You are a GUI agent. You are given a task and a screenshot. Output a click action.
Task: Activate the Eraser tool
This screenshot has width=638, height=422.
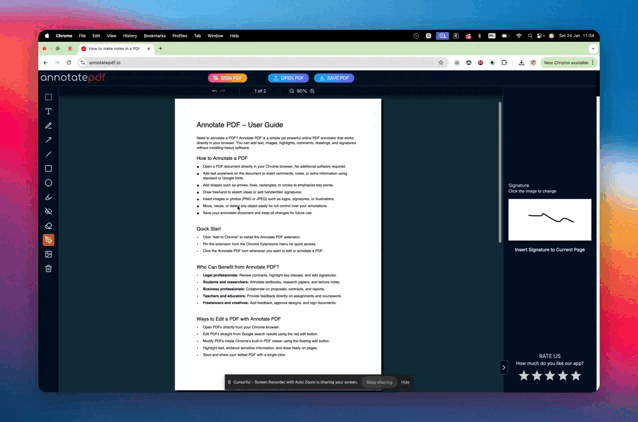point(48,226)
